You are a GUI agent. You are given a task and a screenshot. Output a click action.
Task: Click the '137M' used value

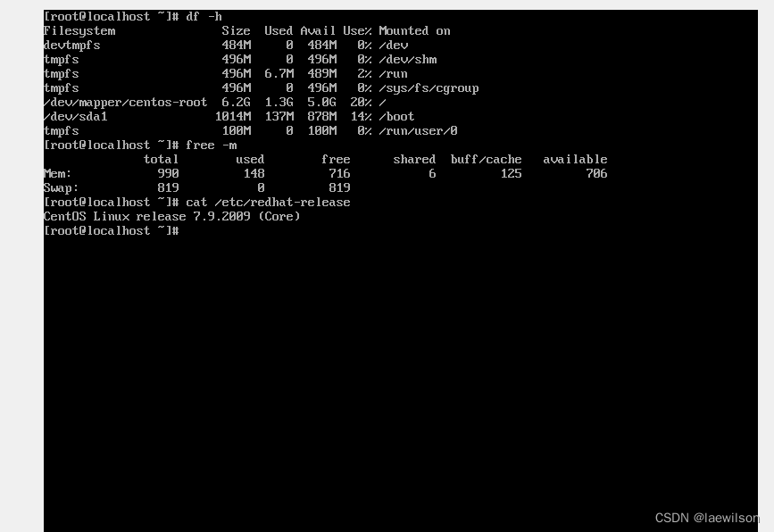pos(279,116)
